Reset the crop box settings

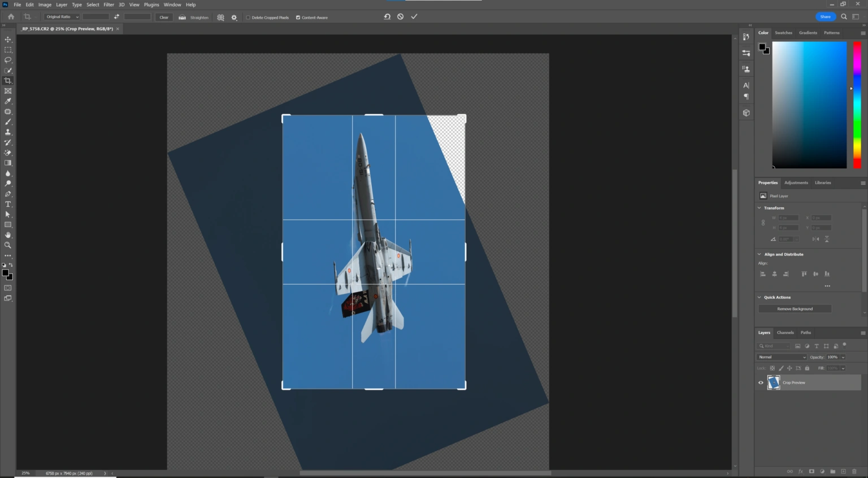pyautogui.click(x=387, y=17)
